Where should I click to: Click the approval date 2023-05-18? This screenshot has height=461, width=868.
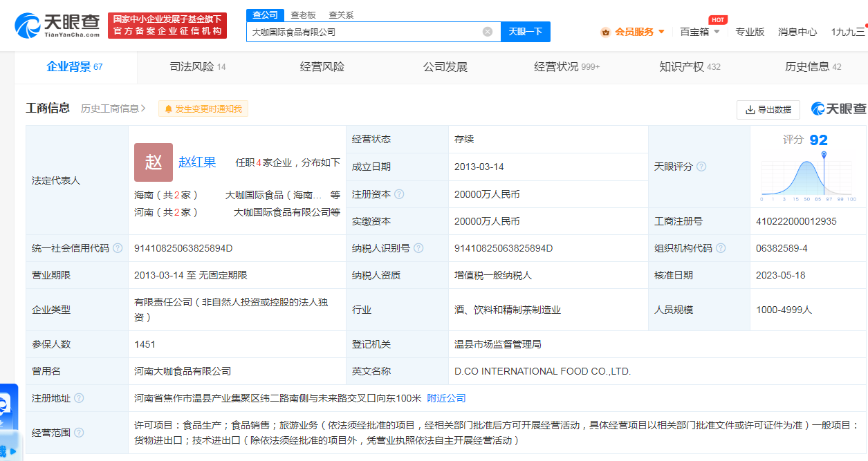point(781,275)
